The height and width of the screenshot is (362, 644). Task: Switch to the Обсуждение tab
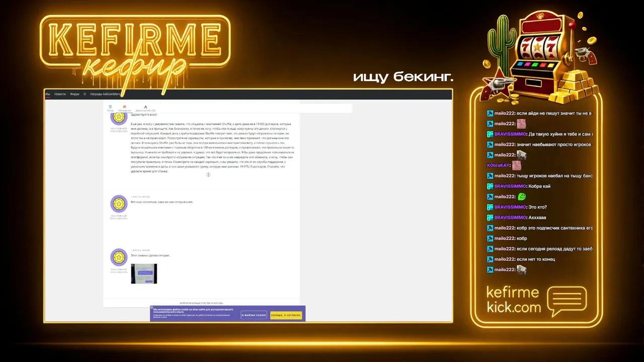[x=124, y=108]
